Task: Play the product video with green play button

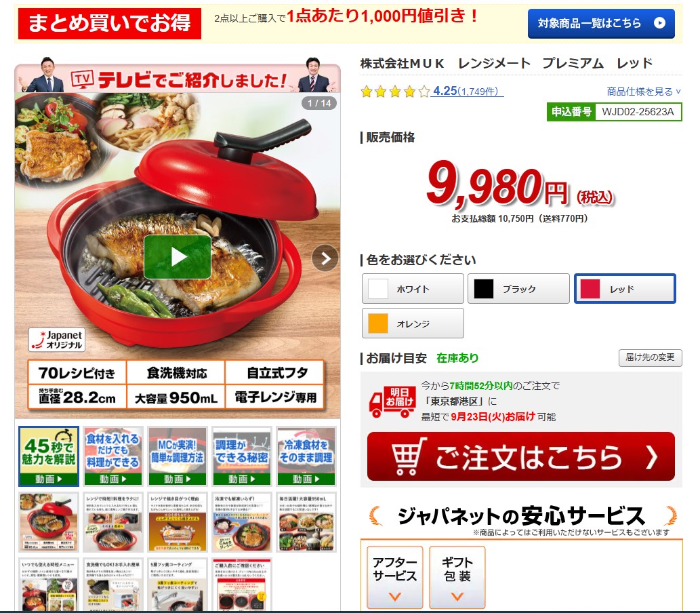Action: pyautogui.click(x=178, y=257)
